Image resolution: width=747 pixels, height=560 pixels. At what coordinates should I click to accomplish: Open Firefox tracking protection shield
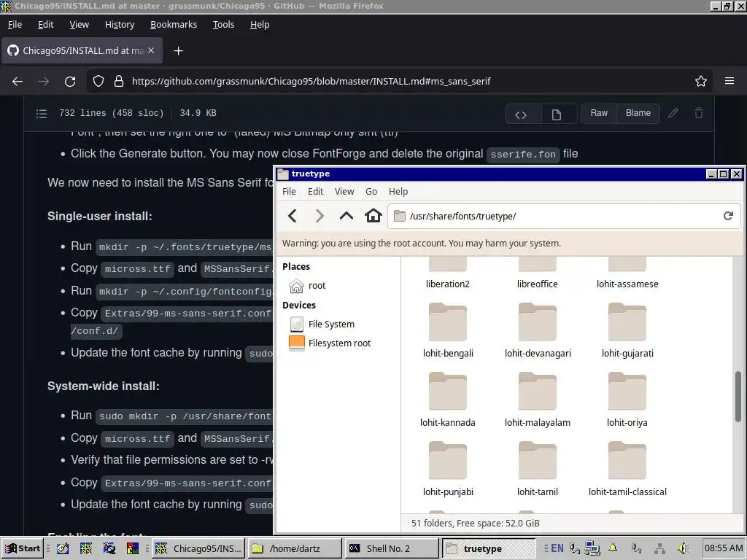[x=98, y=82]
